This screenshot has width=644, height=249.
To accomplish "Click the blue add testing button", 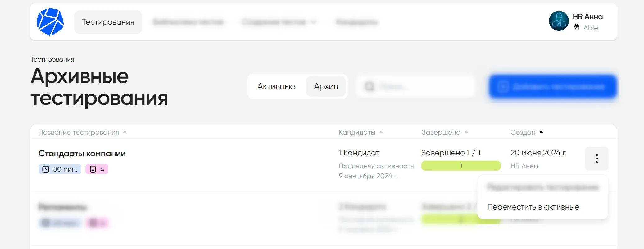I will coord(553,86).
